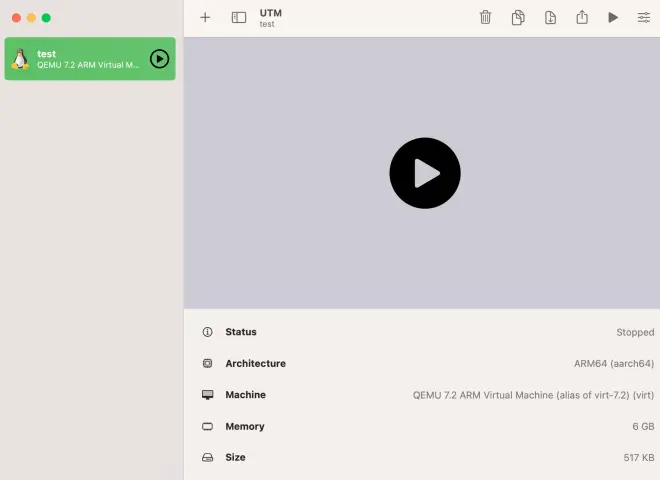Click the Architecture chip icon
Image resolution: width=660 pixels, height=480 pixels.
tap(208, 363)
